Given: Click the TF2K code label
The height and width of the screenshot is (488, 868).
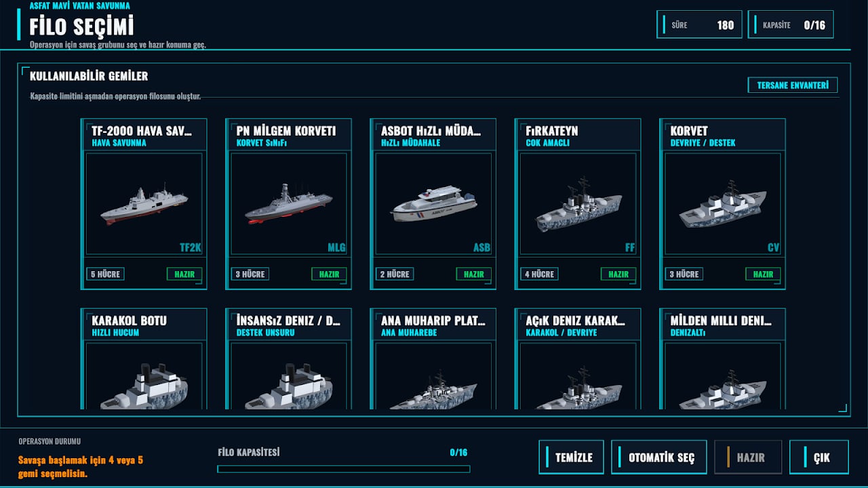Looking at the screenshot, I should click(191, 248).
